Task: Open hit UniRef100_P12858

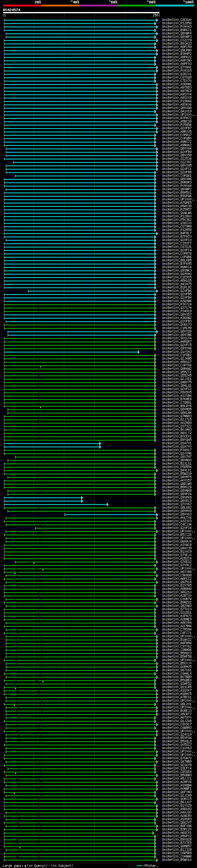Action: point(176,23)
